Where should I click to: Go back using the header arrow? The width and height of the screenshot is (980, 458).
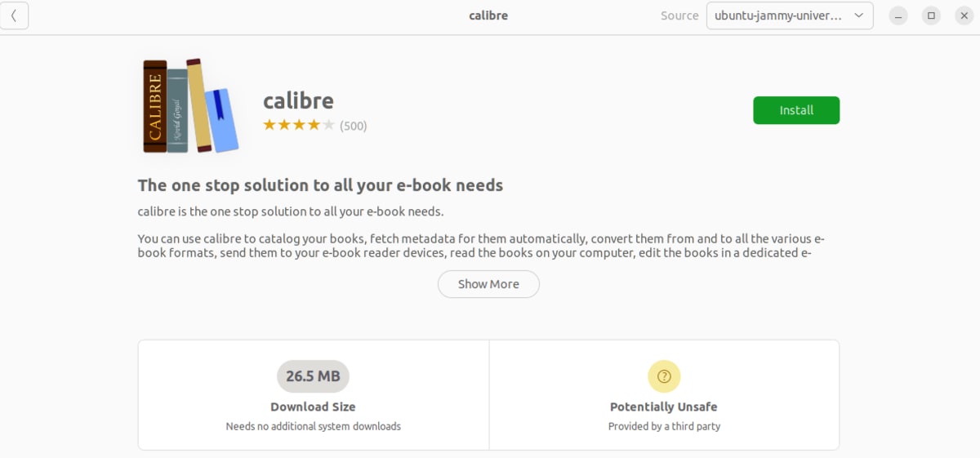click(x=15, y=16)
